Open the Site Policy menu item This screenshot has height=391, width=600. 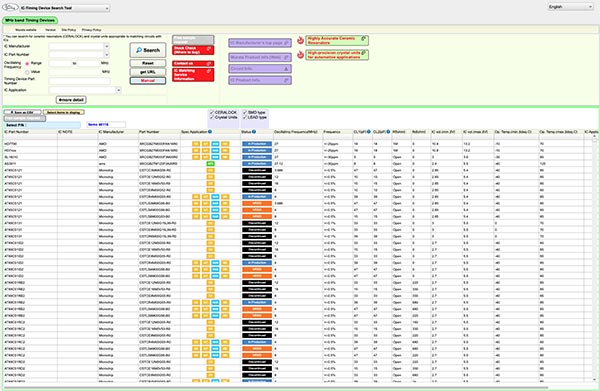click(x=69, y=30)
